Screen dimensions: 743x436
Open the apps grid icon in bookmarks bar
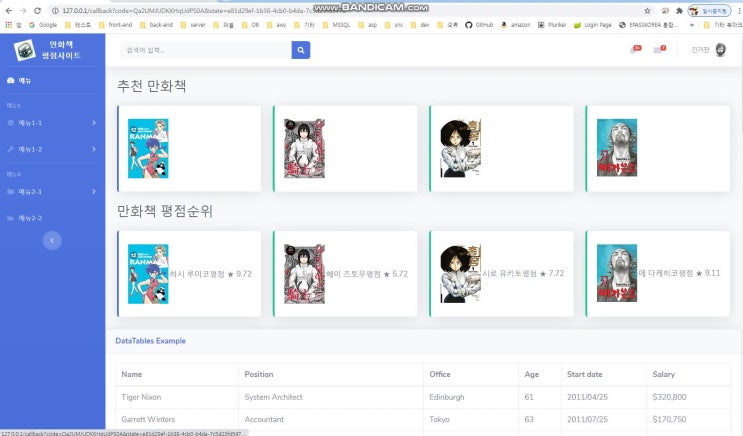[x=9, y=25]
